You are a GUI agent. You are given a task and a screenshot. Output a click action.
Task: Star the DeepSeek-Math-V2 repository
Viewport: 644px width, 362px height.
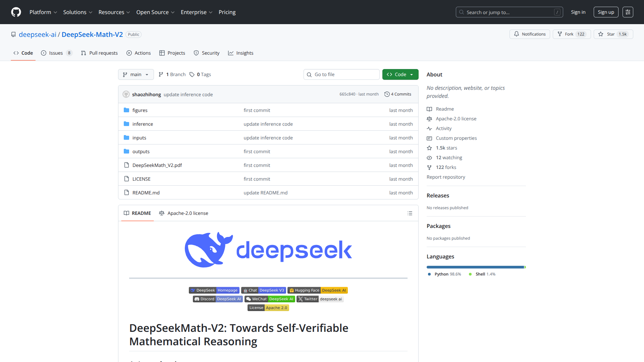coord(613,34)
